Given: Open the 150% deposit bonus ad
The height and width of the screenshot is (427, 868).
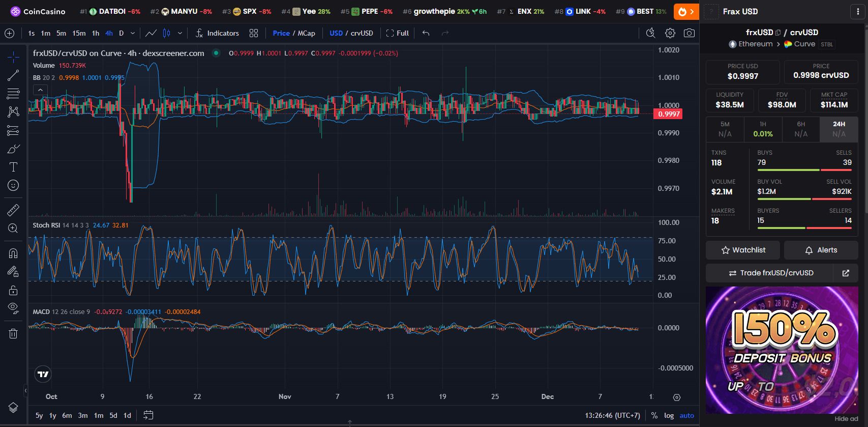Looking at the screenshot, I should click(782, 350).
